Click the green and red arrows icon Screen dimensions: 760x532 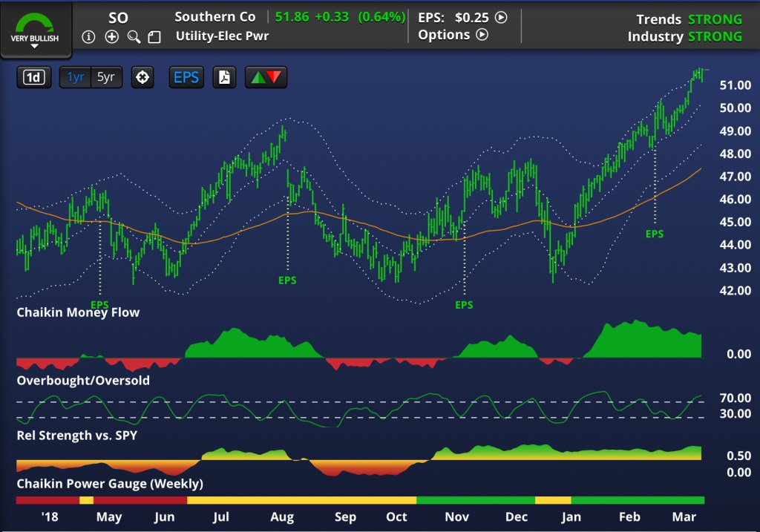coord(266,77)
